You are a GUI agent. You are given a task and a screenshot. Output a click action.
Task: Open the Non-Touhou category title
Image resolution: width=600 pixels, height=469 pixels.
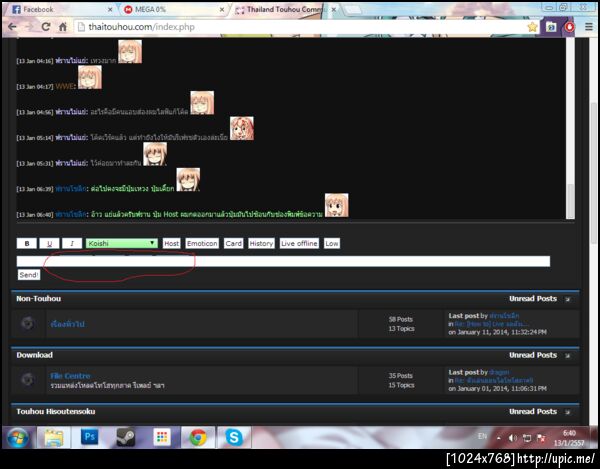tap(38, 298)
